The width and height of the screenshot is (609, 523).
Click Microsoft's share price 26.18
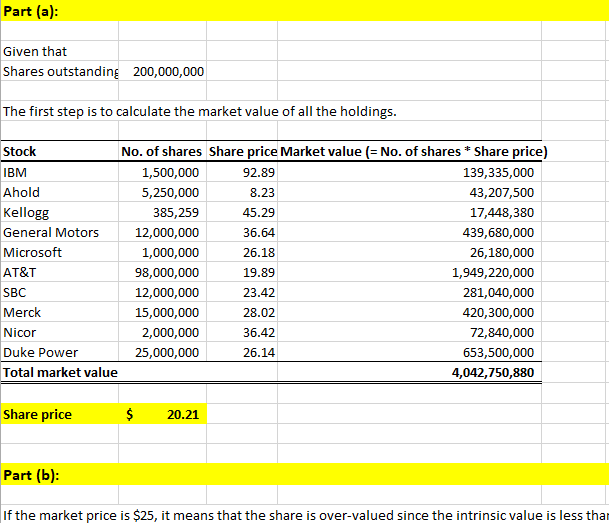pos(259,252)
